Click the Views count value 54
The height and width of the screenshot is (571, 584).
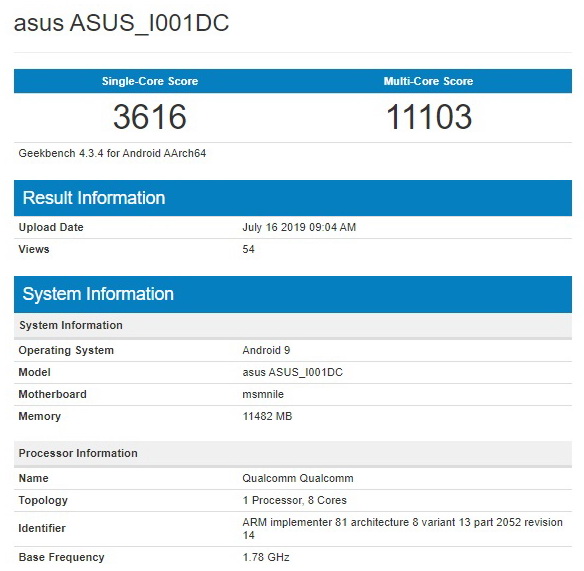click(x=248, y=249)
